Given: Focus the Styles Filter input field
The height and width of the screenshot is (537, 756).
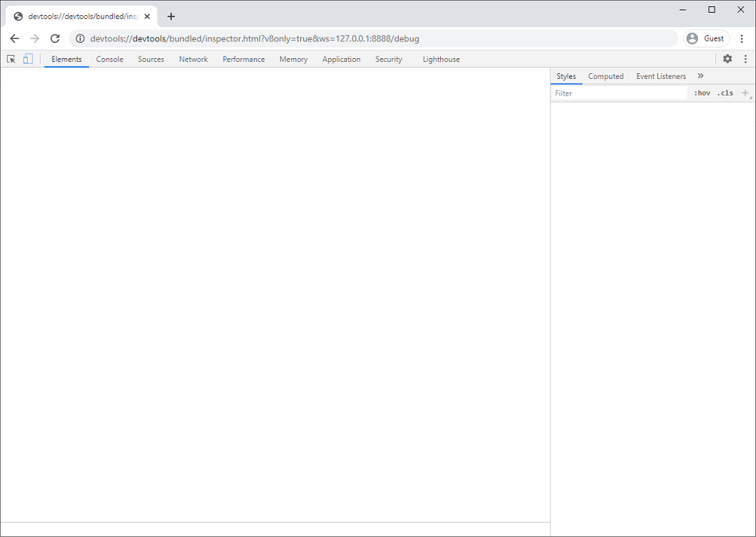Looking at the screenshot, I should (x=619, y=93).
